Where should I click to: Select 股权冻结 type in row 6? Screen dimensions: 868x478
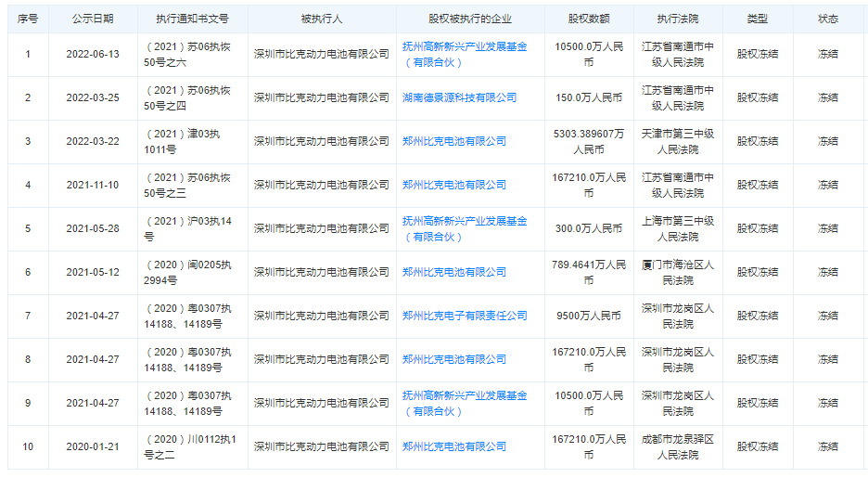click(758, 272)
